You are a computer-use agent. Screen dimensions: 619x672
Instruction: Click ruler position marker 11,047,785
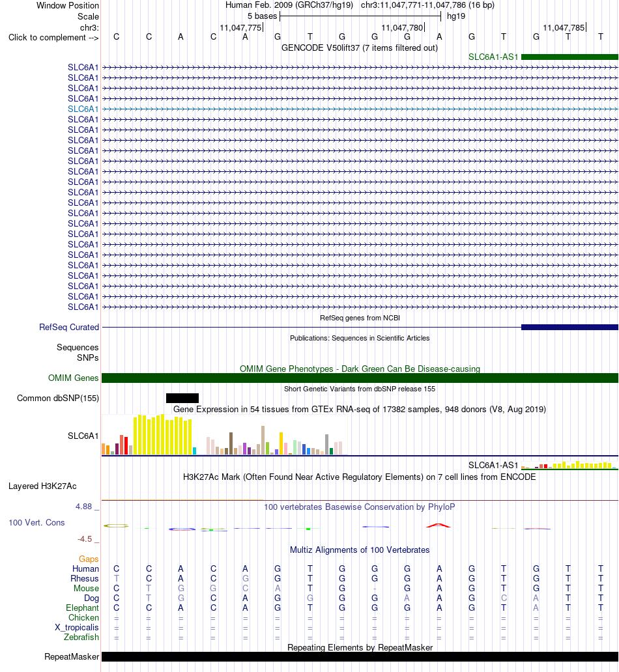point(564,28)
